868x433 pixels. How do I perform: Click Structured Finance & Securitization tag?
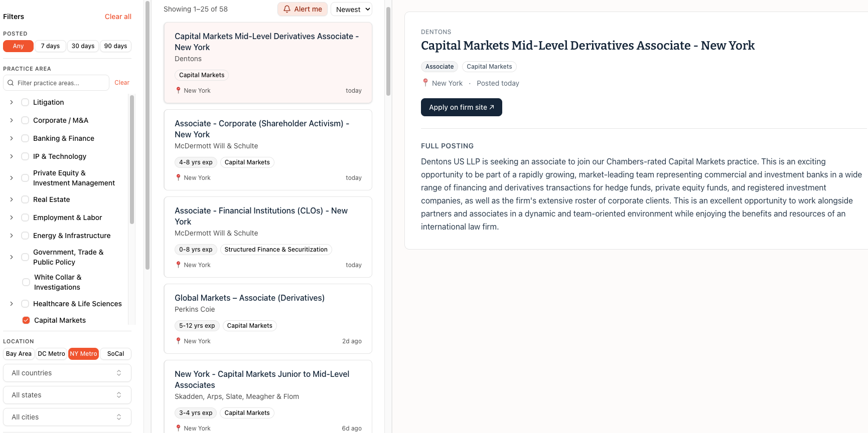point(276,250)
